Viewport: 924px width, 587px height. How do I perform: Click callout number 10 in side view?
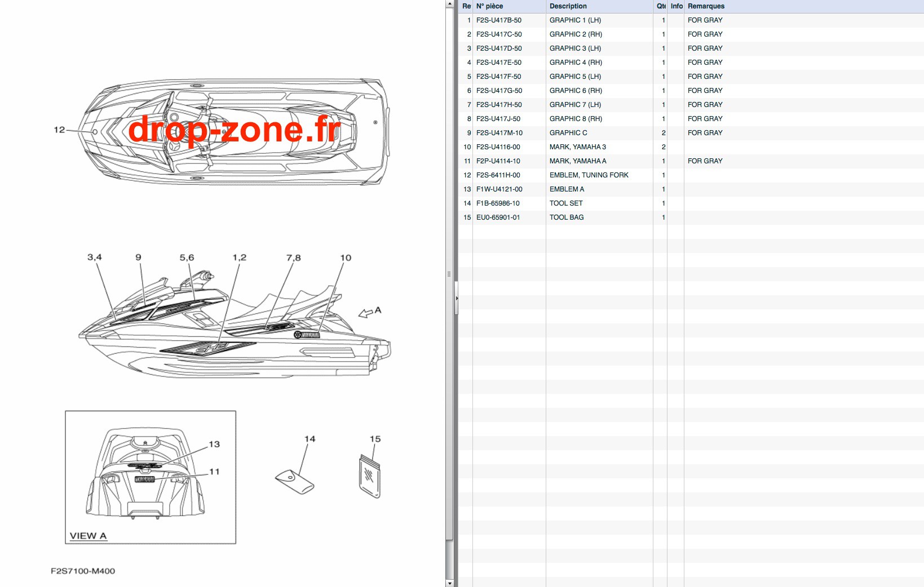[346, 258]
